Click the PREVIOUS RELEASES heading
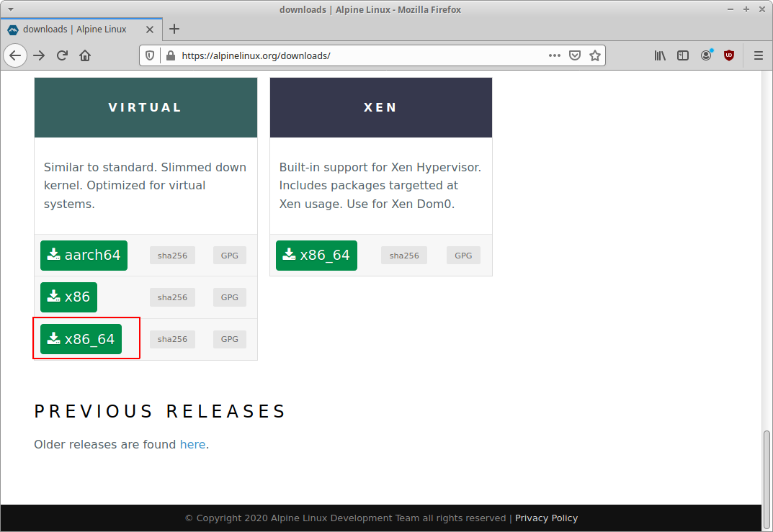 (x=160, y=411)
